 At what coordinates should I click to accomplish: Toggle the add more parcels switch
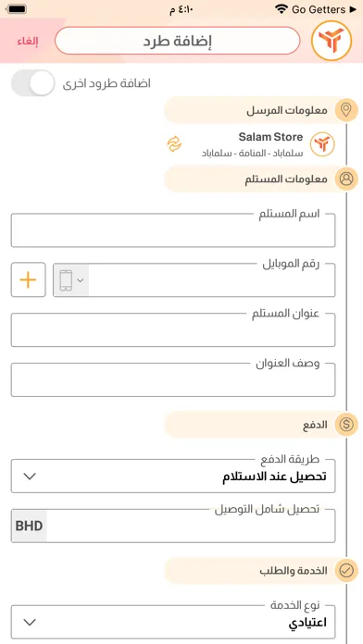point(33,83)
